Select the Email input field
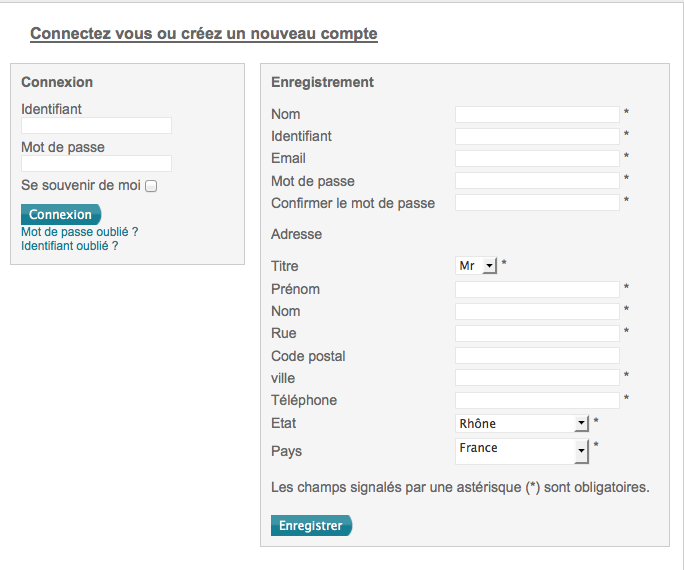The width and height of the screenshot is (684, 570). point(537,158)
